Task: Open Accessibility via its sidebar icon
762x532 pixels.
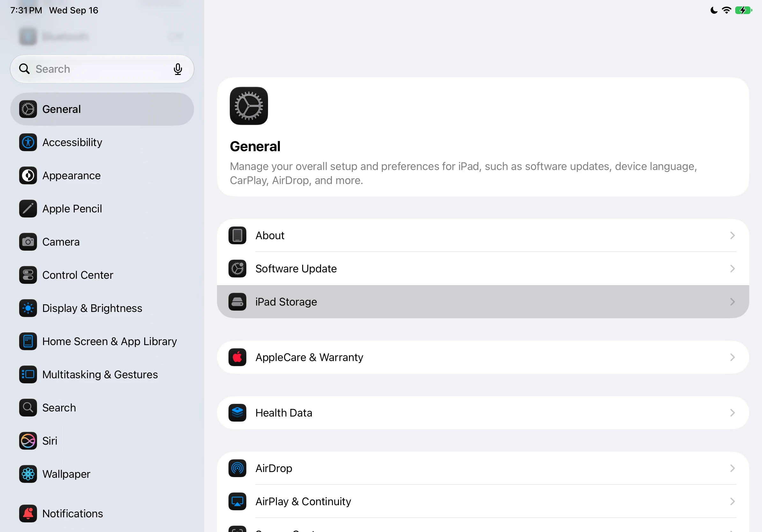Action: [28, 142]
